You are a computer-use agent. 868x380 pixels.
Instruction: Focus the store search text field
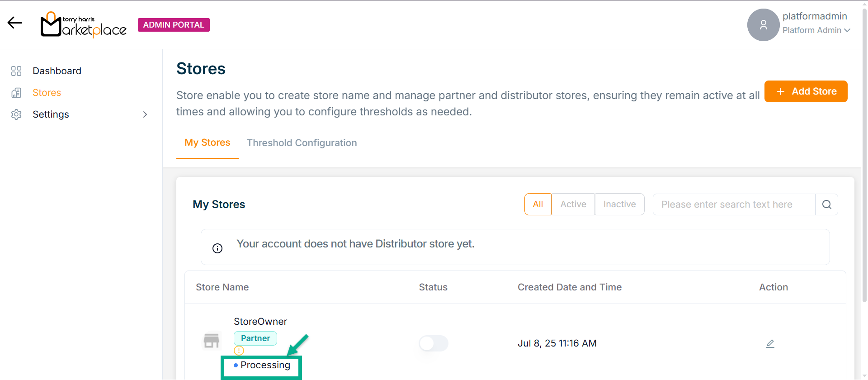click(x=733, y=204)
